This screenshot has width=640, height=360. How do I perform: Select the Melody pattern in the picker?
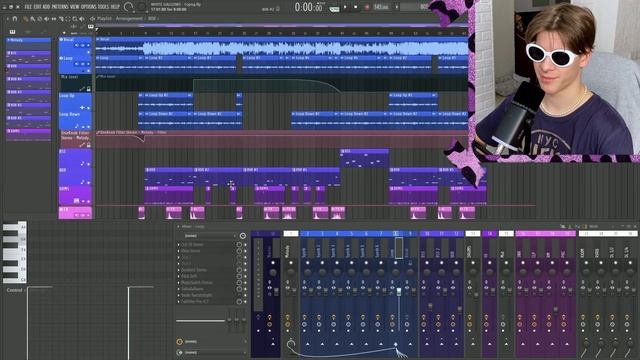pos(29,40)
